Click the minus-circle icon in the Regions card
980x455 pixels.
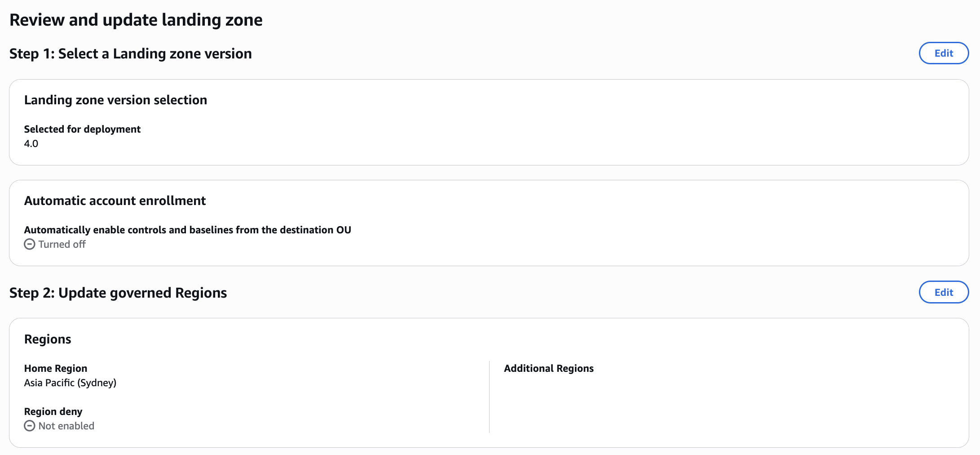(29, 426)
